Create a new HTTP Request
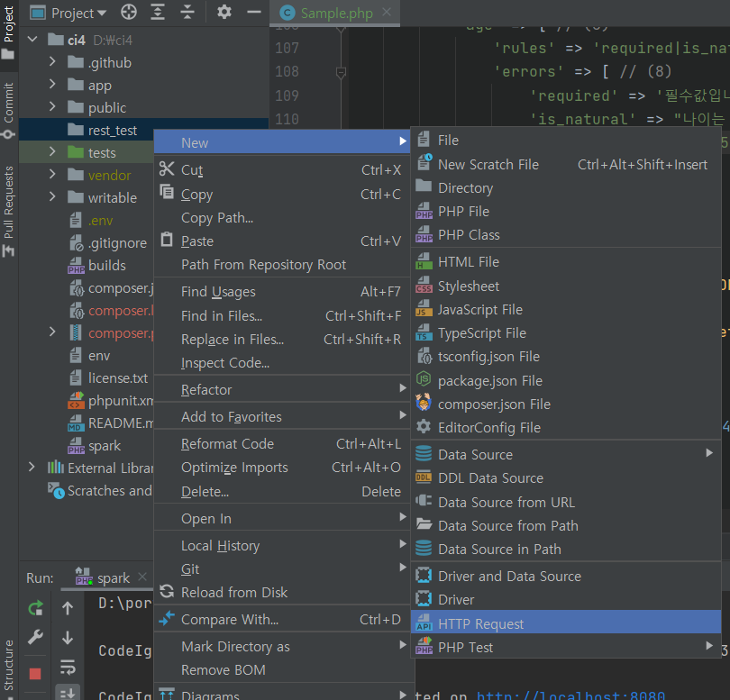Image resolution: width=730 pixels, height=700 pixels. coord(566,623)
